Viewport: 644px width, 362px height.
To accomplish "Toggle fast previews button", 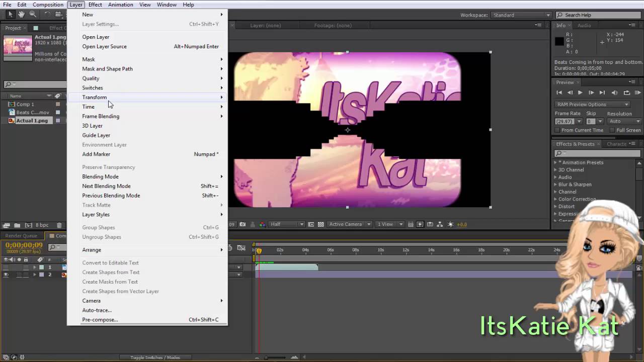I will (420, 224).
